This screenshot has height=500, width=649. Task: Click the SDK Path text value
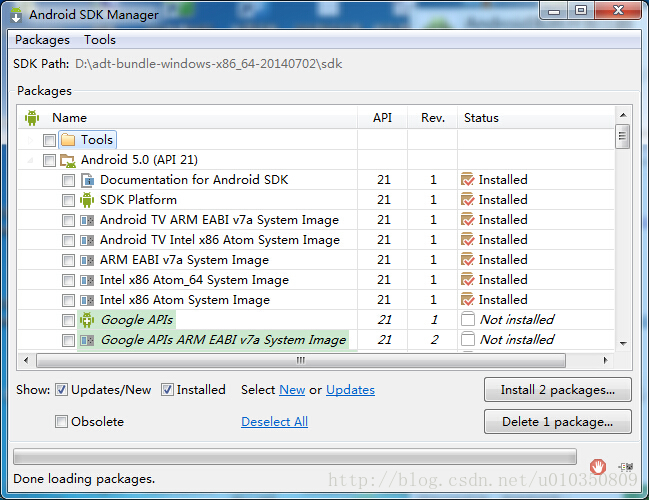[x=209, y=64]
